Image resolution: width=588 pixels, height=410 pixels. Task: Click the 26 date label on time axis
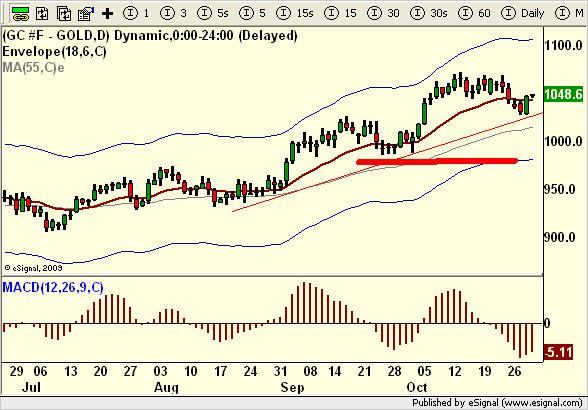514,371
